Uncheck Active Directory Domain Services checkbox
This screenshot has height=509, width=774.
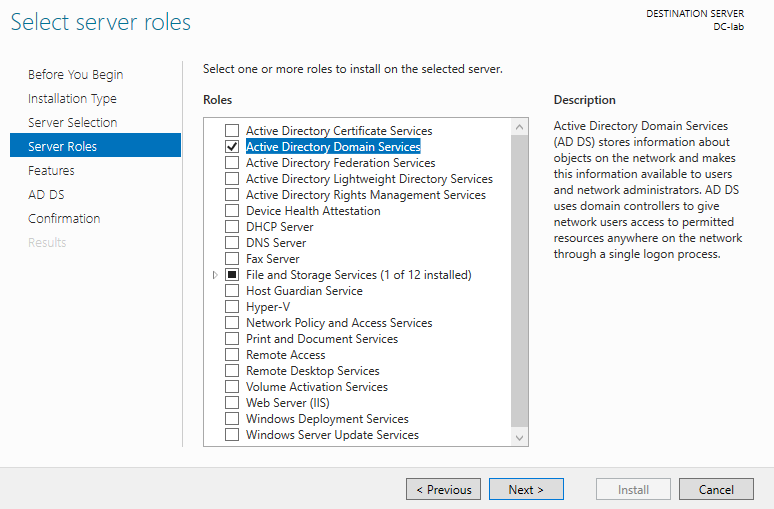coord(232,147)
